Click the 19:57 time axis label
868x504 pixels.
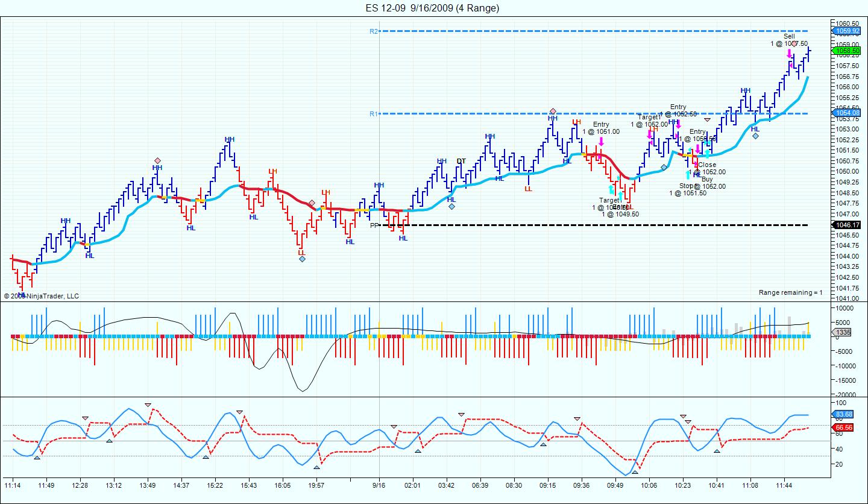(x=316, y=485)
